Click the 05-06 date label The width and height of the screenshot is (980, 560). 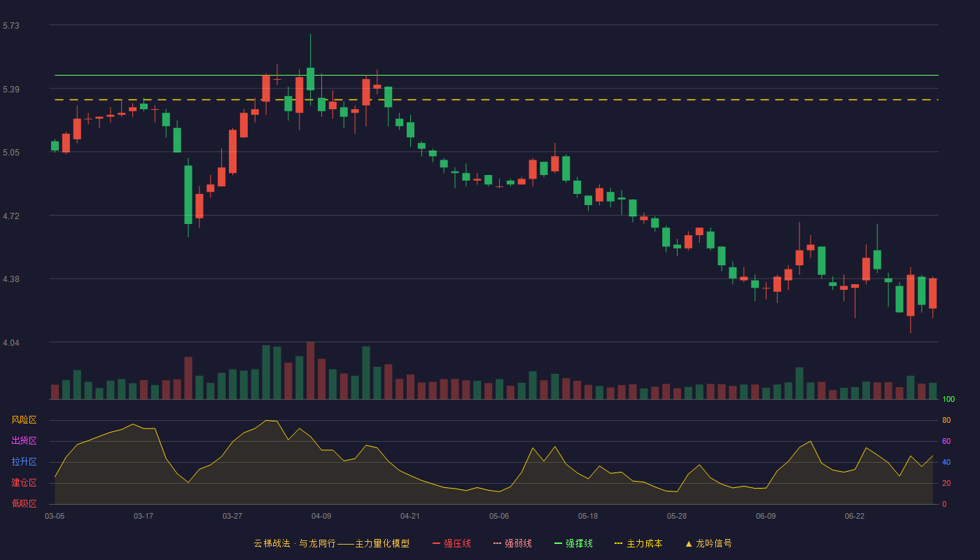[499, 516]
